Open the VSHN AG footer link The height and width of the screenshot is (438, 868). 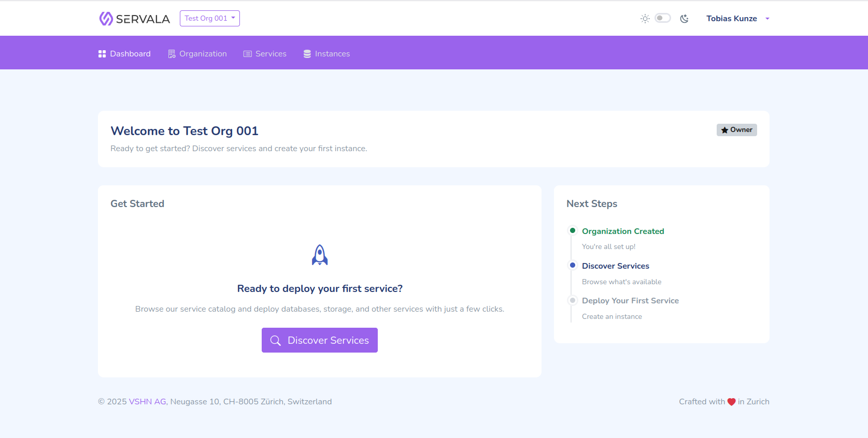147,402
